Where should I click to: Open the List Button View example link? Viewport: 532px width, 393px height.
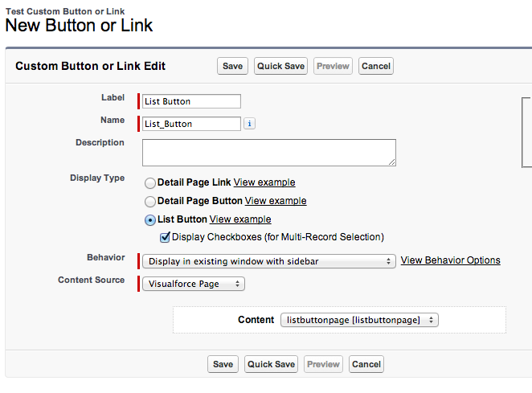[240, 219]
